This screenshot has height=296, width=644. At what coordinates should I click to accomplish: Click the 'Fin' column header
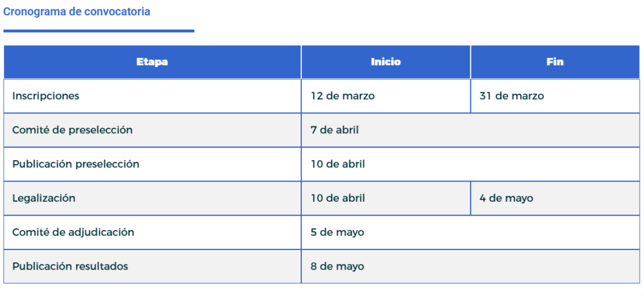point(555,62)
